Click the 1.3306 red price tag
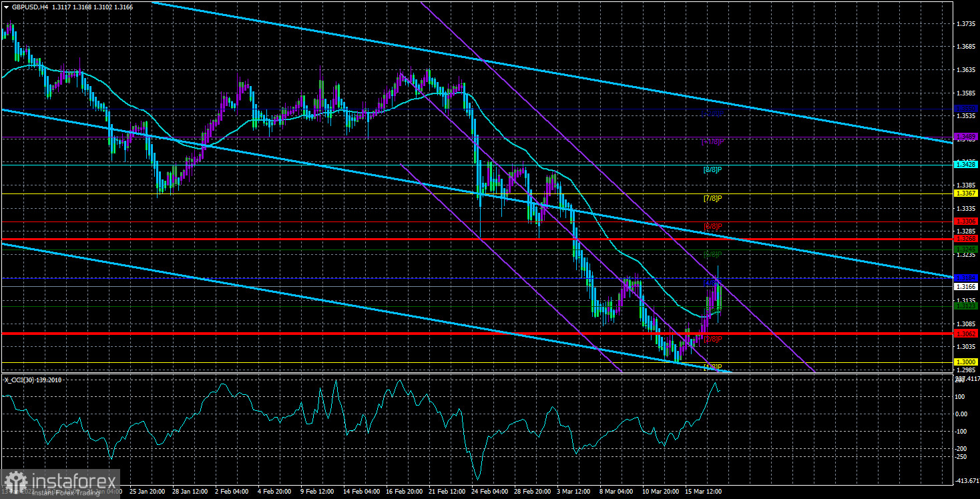980x499 pixels. [x=967, y=221]
